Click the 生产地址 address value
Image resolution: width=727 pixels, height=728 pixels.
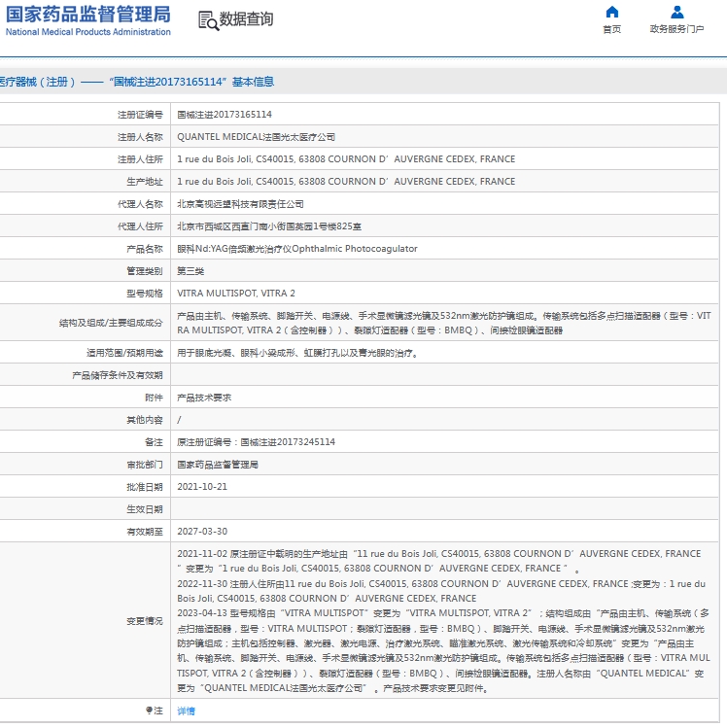pyautogui.click(x=346, y=182)
